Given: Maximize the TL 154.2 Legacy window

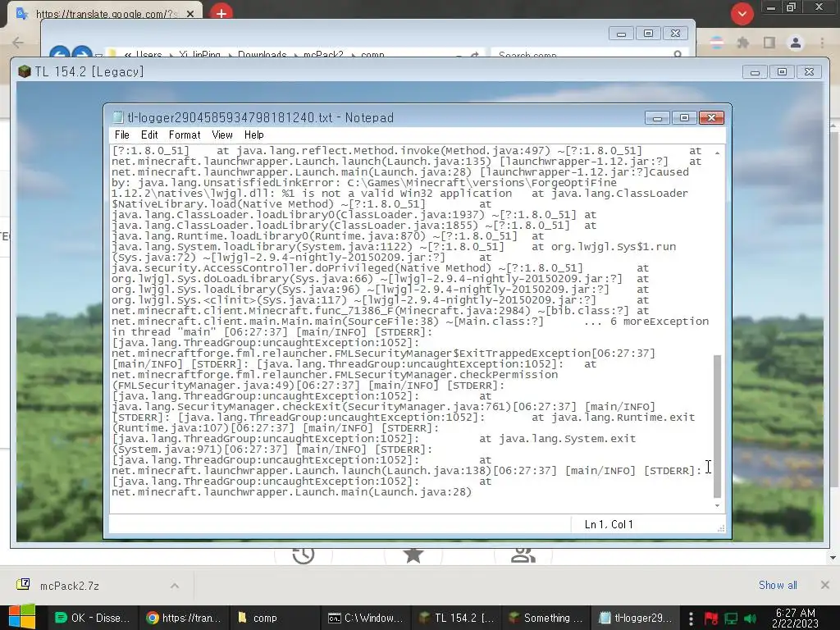Looking at the screenshot, I should tap(782, 72).
